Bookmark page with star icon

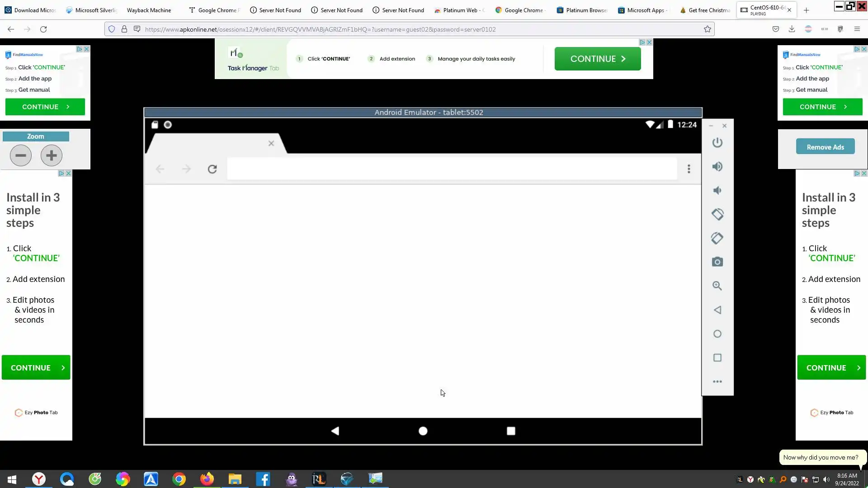[707, 29]
